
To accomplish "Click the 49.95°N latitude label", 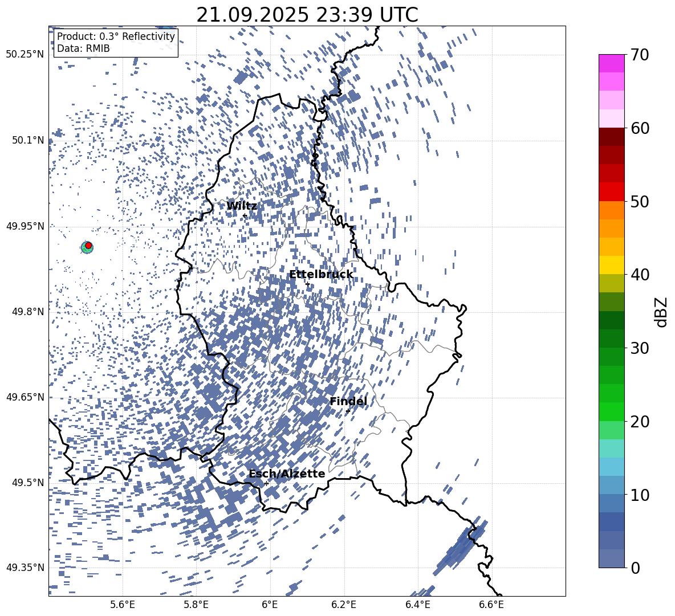I will [25, 226].
